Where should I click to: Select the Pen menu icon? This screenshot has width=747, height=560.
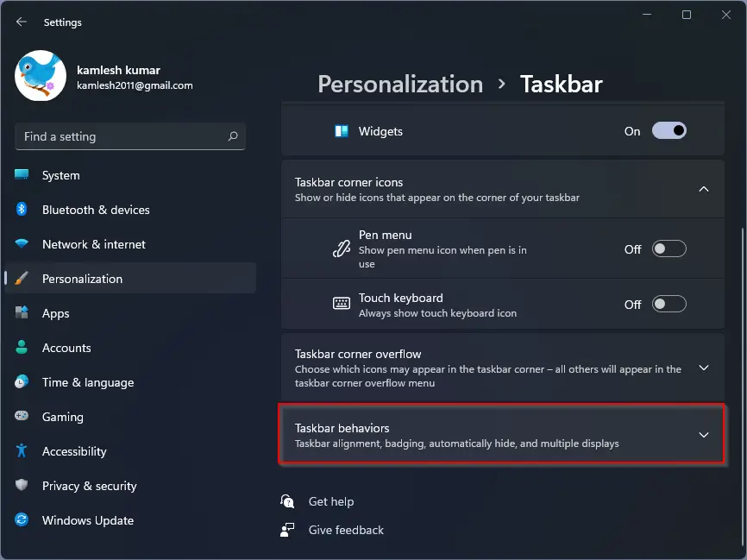[341, 249]
